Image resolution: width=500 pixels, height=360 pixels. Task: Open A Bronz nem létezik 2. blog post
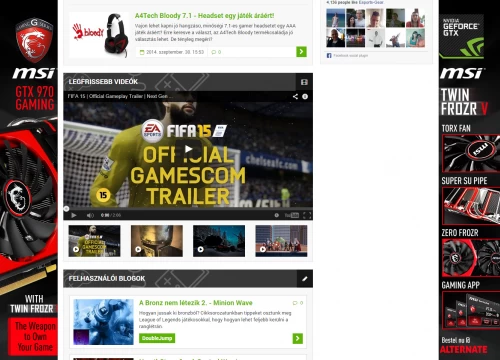(x=196, y=303)
